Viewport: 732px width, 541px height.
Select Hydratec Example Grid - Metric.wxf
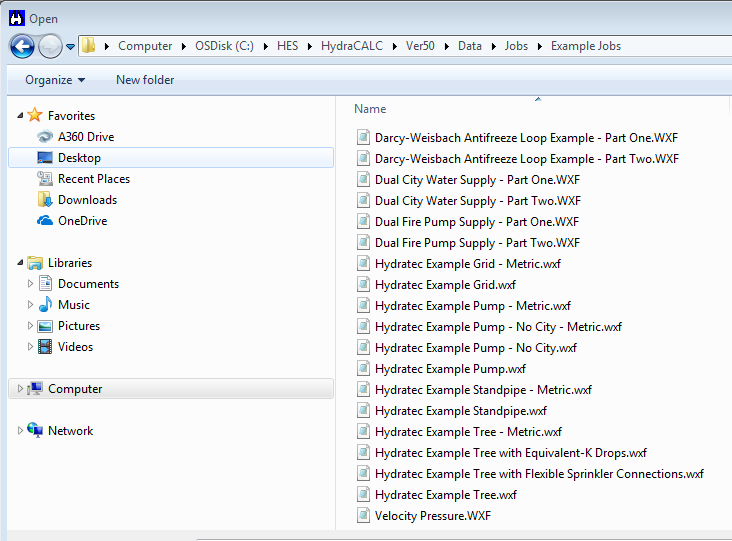[468, 264]
